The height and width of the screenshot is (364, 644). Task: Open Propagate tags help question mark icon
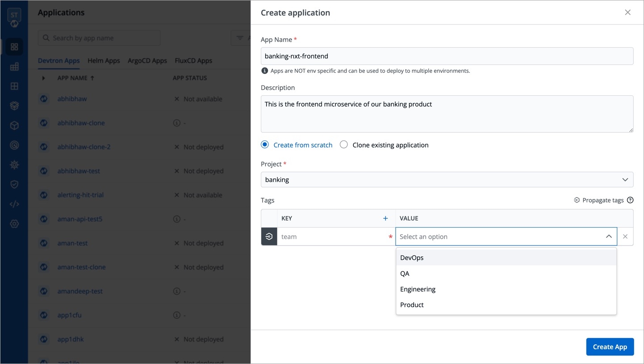click(x=630, y=200)
